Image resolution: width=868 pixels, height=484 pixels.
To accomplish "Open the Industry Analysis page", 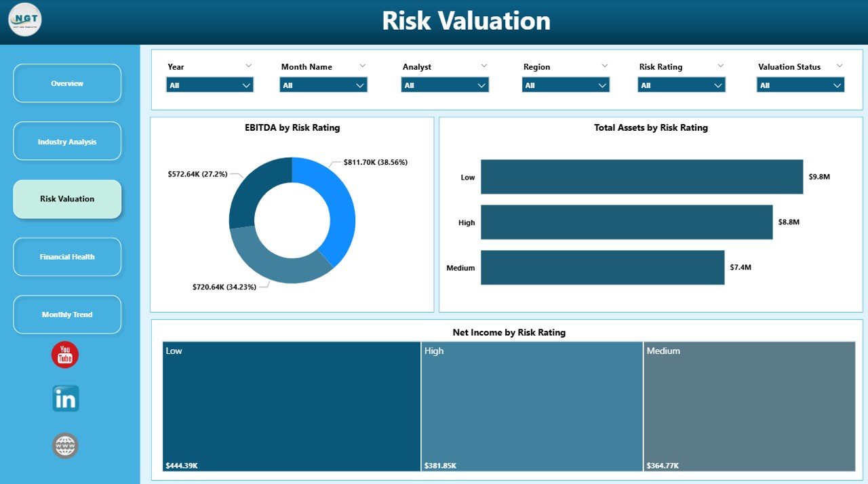I will point(66,141).
